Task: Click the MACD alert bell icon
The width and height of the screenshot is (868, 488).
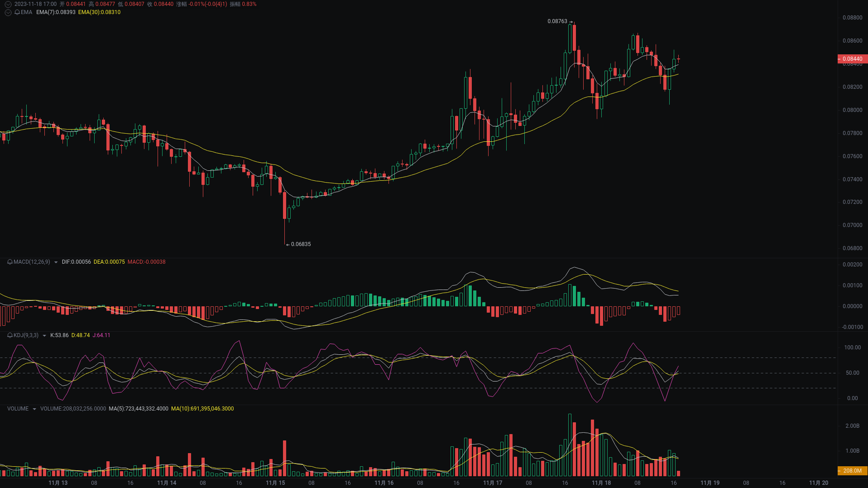Action: pos(10,262)
